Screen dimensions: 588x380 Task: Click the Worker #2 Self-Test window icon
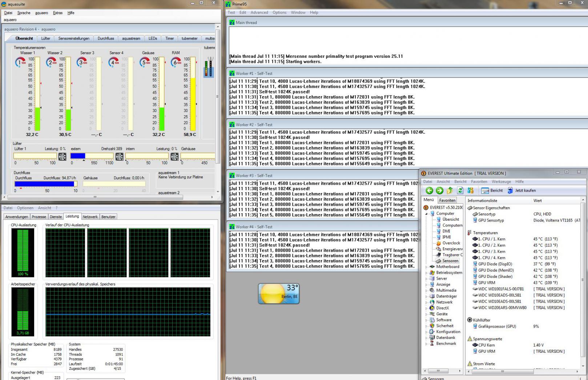coord(232,125)
